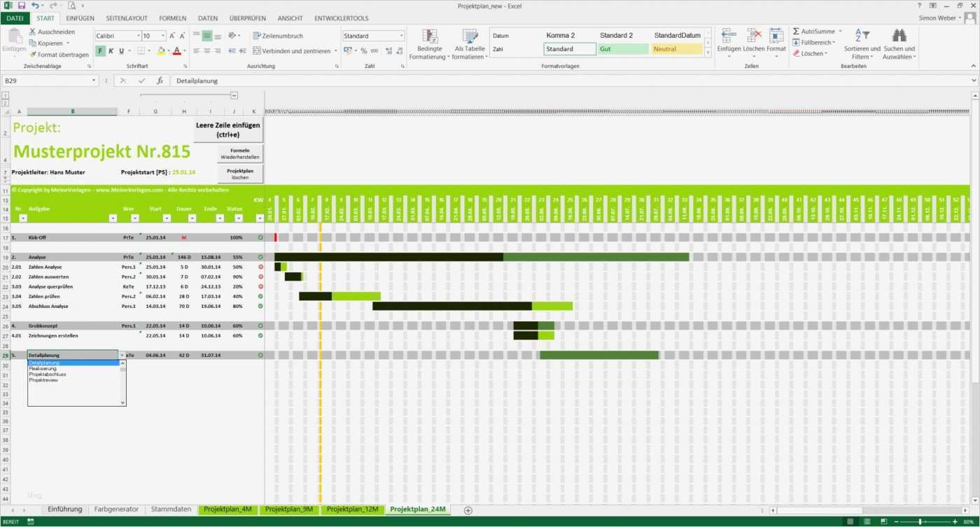The image size is (980, 527).
Task: Click the Projektplan löschen button
Action: tap(240, 173)
